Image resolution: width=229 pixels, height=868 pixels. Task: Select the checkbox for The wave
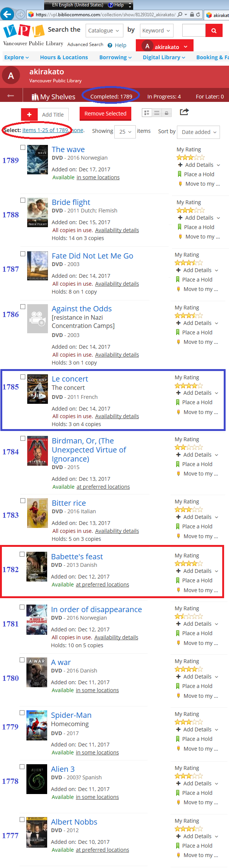tap(23, 147)
